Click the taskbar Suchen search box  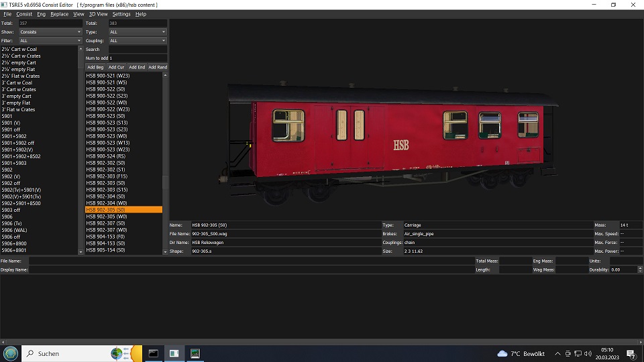tap(81, 353)
